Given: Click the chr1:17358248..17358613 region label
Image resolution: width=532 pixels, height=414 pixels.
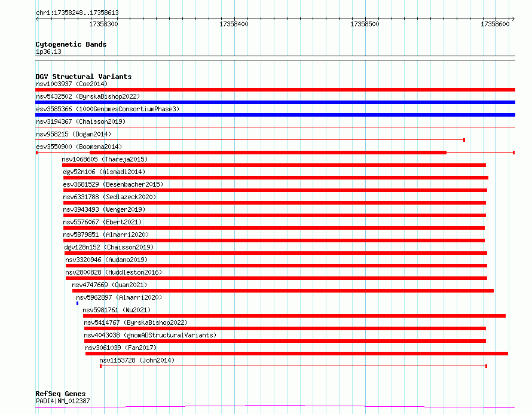Looking at the screenshot, I should pos(77,13).
